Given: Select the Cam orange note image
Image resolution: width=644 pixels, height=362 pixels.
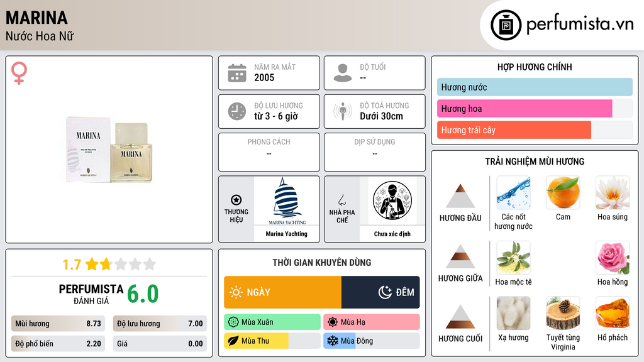Looking at the screenshot, I should pos(563,193).
